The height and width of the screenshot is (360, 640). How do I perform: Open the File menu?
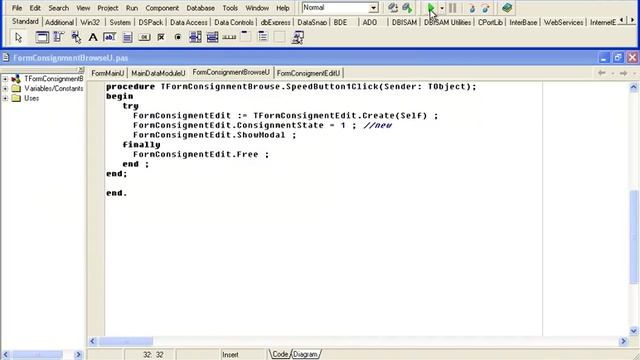tap(17, 8)
